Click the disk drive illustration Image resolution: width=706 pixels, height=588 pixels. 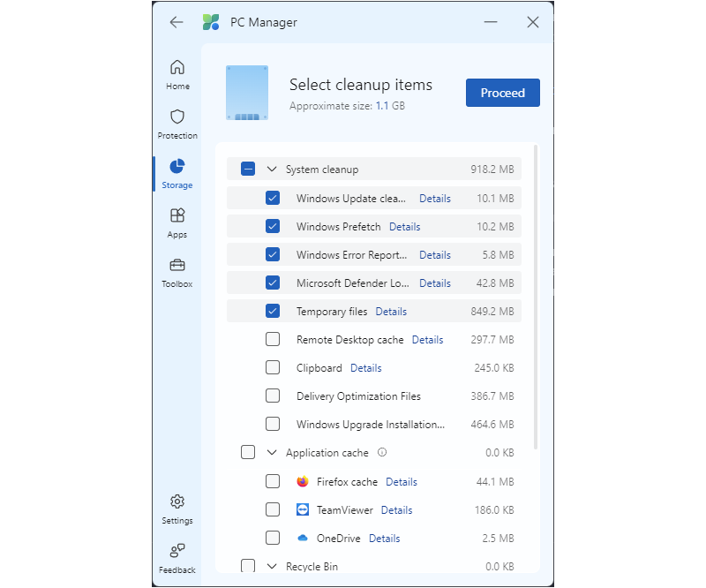click(247, 93)
